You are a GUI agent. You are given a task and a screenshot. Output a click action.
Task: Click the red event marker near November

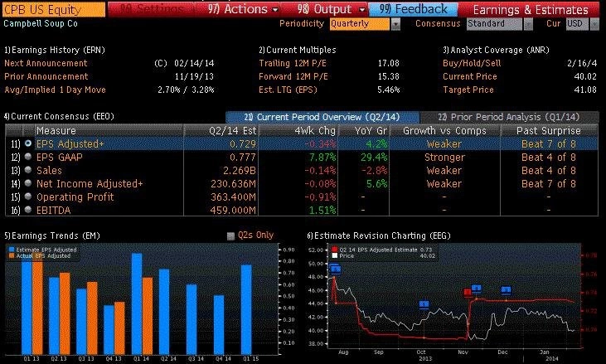click(468, 293)
